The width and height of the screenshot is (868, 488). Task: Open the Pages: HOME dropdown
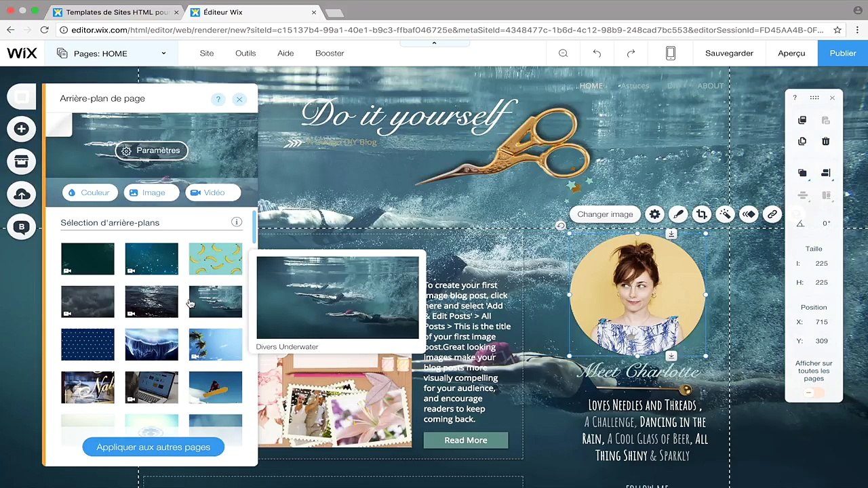tap(111, 54)
